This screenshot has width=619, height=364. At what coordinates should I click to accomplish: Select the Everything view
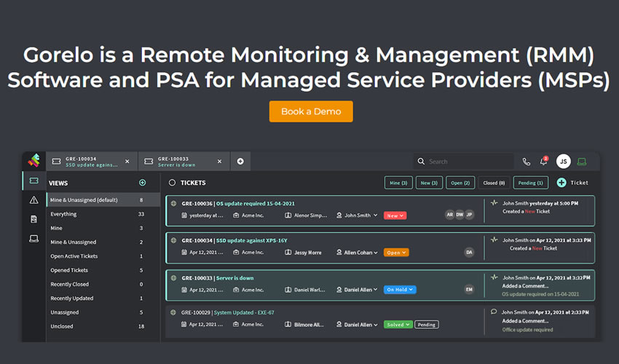103,214
